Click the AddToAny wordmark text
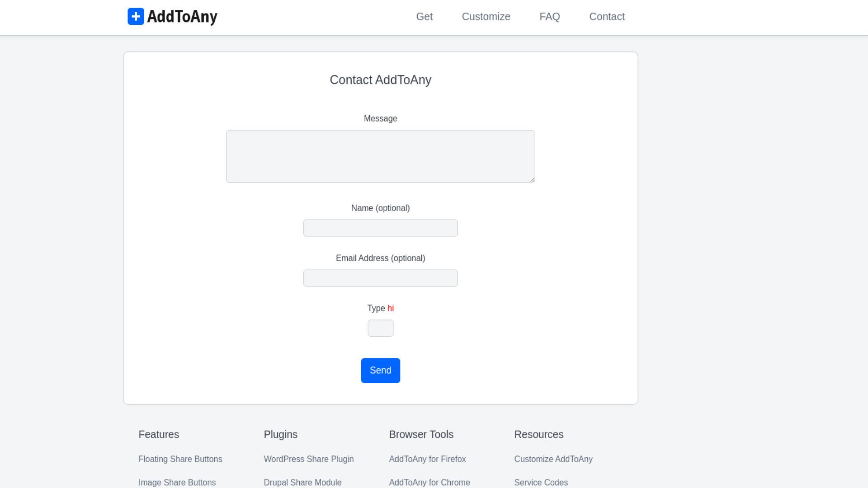 (x=182, y=17)
